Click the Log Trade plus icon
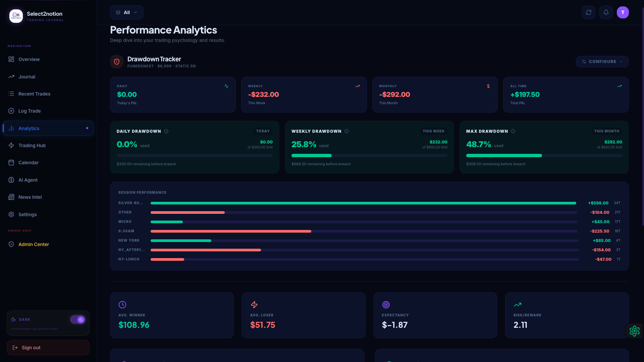This screenshot has width=644, height=362. [11, 111]
